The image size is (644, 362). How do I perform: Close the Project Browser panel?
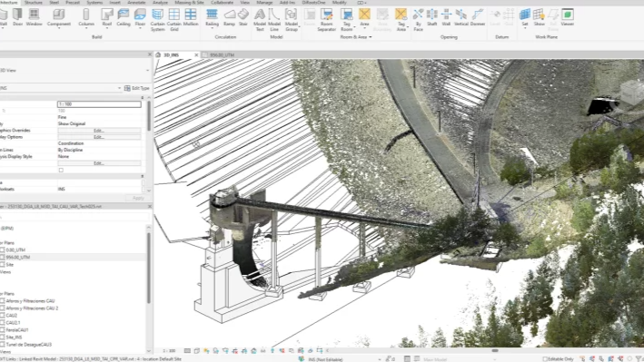(150, 207)
